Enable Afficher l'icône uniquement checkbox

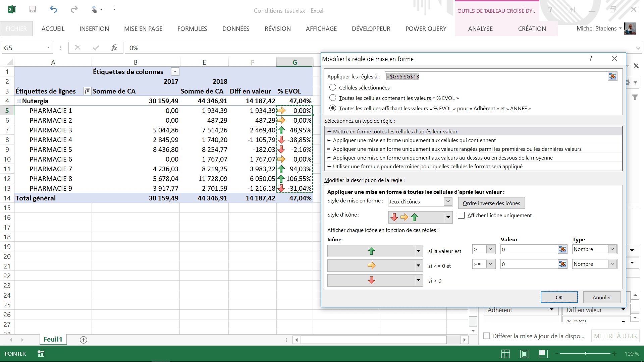point(462,215)
